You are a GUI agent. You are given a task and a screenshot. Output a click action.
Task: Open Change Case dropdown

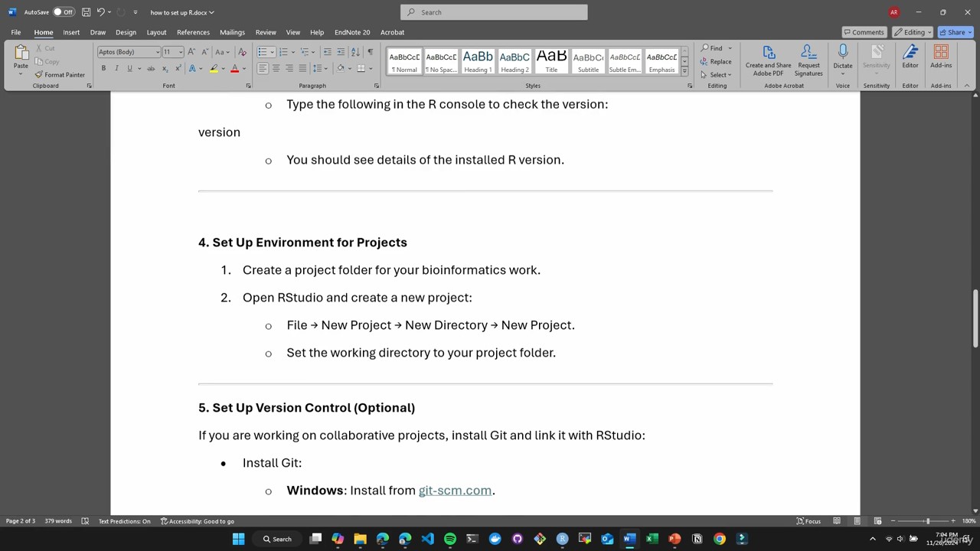pos(221,52)
